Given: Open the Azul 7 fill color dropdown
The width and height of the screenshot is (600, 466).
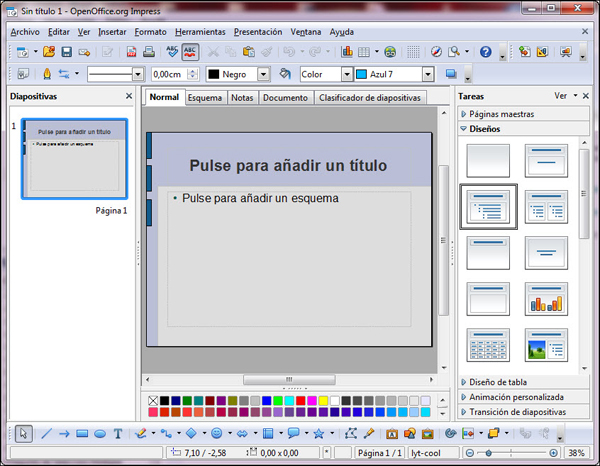Looking at the screenshot, I should click(428, 74).
